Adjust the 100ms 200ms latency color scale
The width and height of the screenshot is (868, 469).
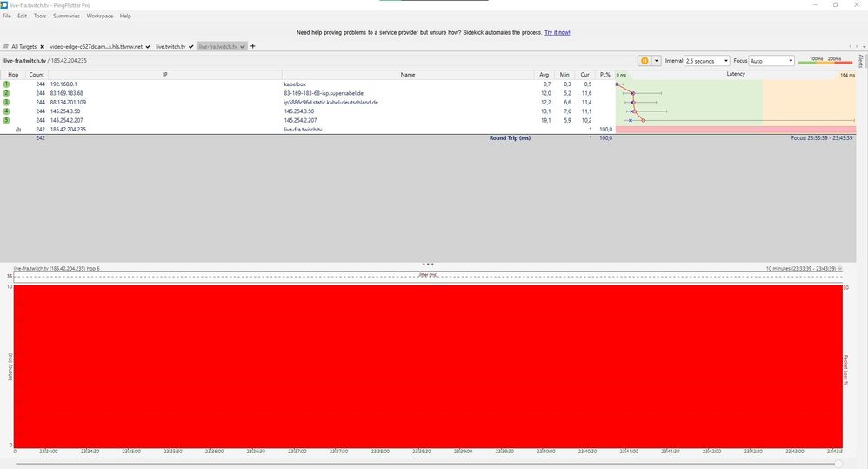pos(825,60)
